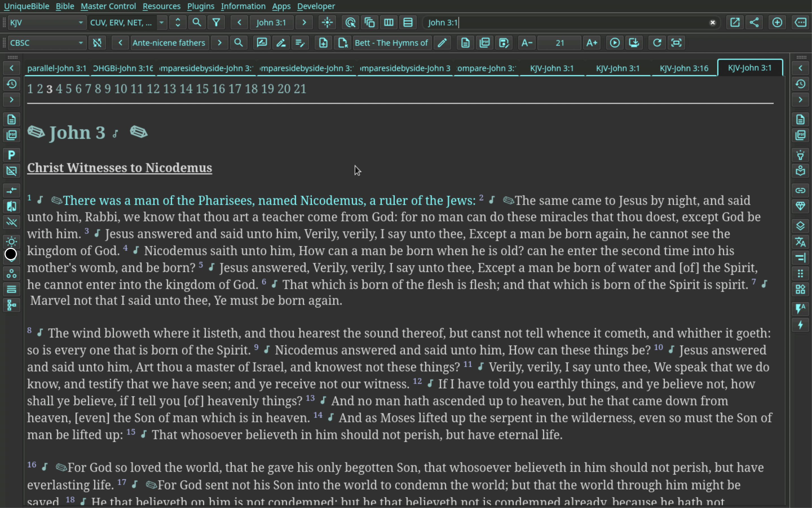Click verse number 16 link

[x=32, y=465]
